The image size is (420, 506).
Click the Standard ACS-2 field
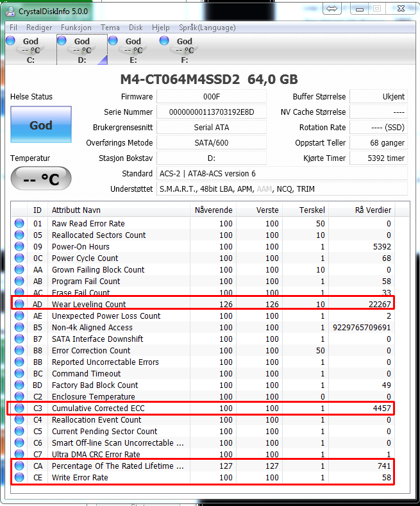pos(282,174)
